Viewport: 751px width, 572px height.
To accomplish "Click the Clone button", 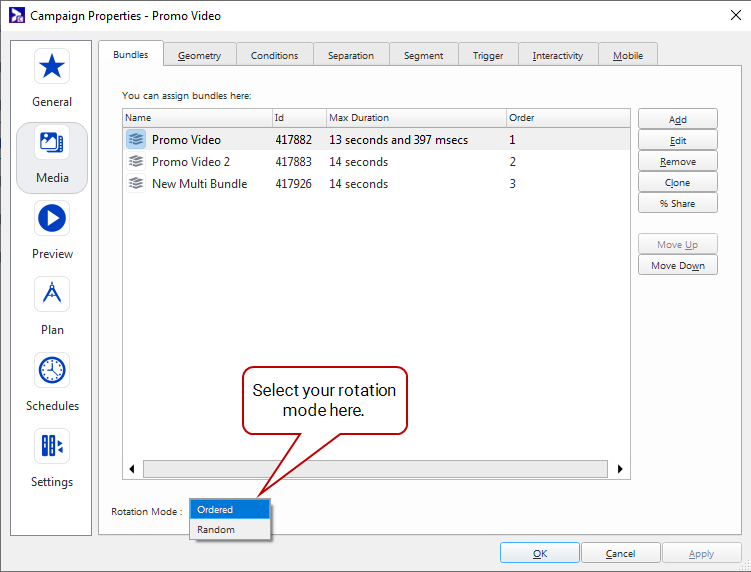I will (677, 183).
